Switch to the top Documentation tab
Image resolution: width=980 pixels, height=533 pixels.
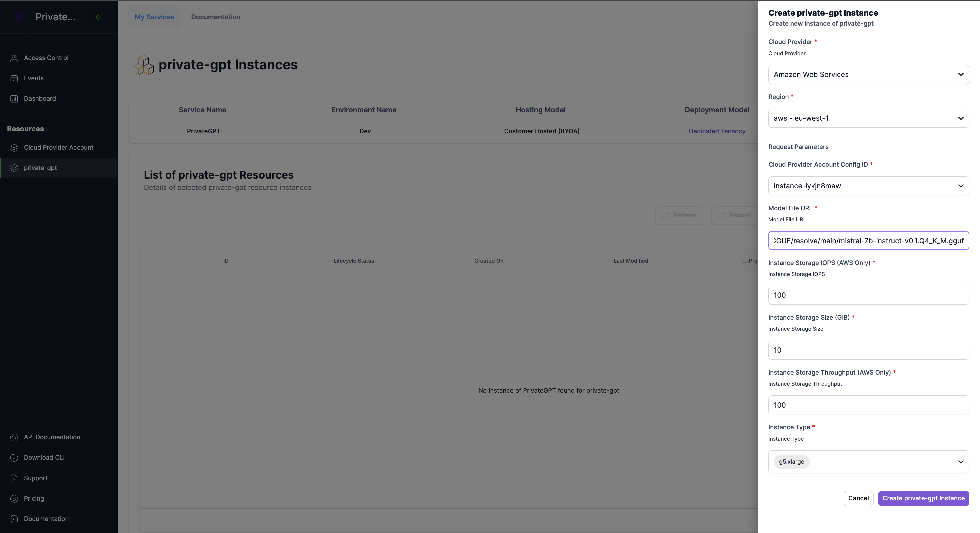(x=216, y=17)
